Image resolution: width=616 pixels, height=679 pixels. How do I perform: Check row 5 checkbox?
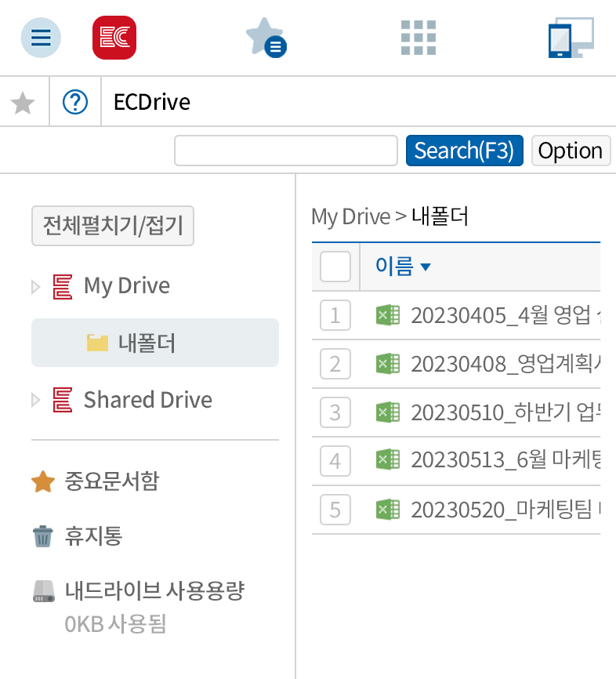coord(335,510)
